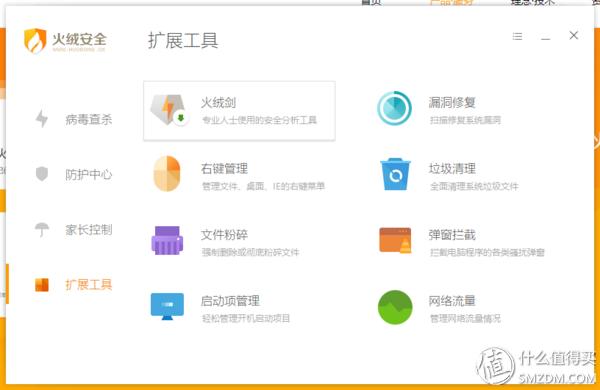The image size is (600, 390).
Task: Click the 弹窗拦截 title text
Action: (x=452, y=235)
